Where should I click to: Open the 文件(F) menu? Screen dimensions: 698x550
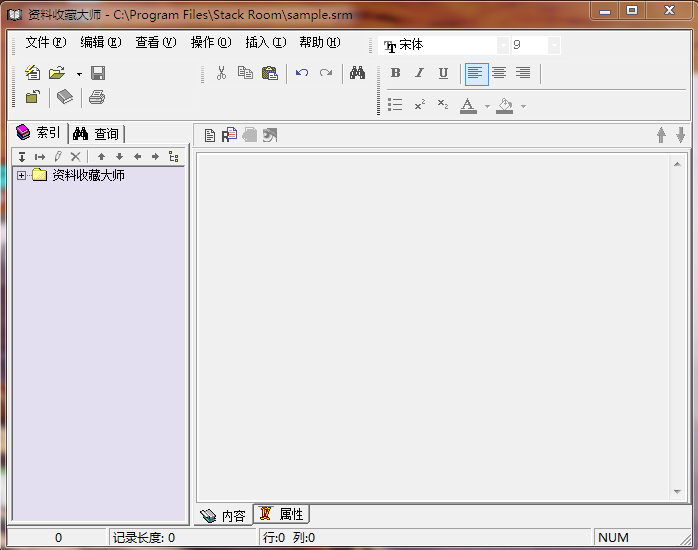point(45,42)
